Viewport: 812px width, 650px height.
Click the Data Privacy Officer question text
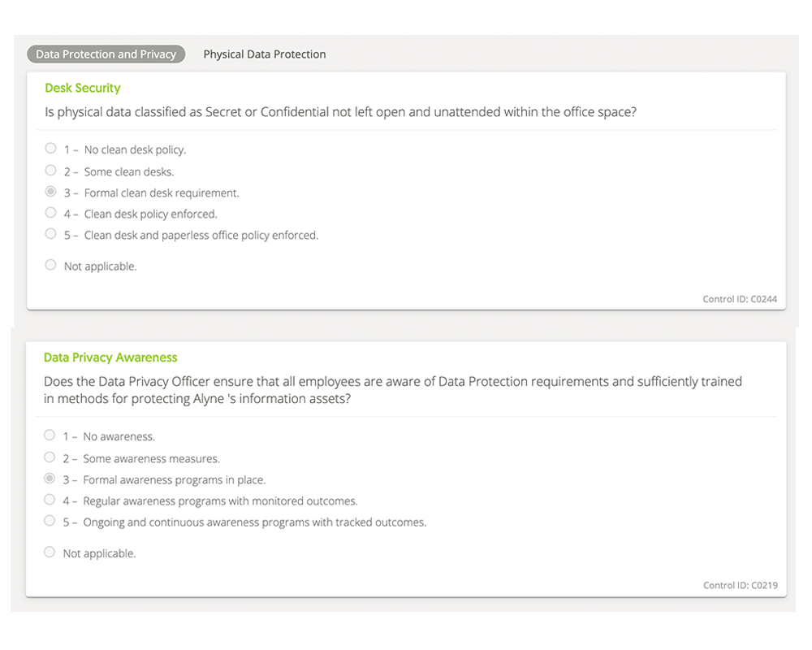392,390
